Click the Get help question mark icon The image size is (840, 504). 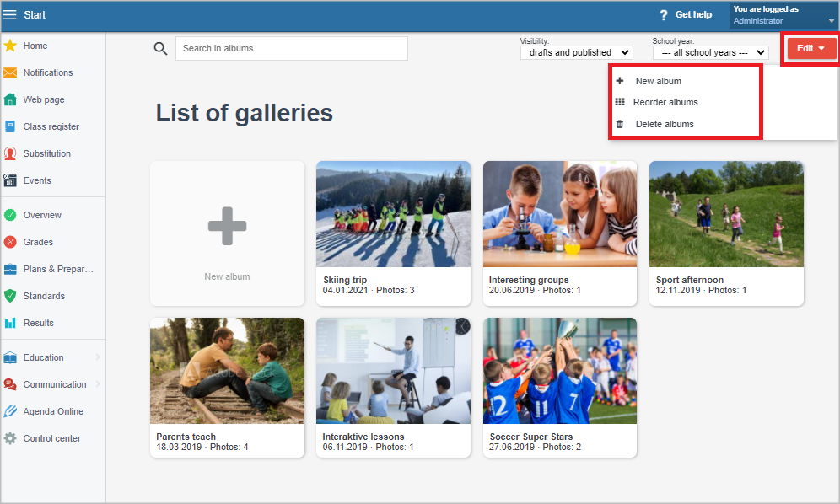click(x=664, y=15)
